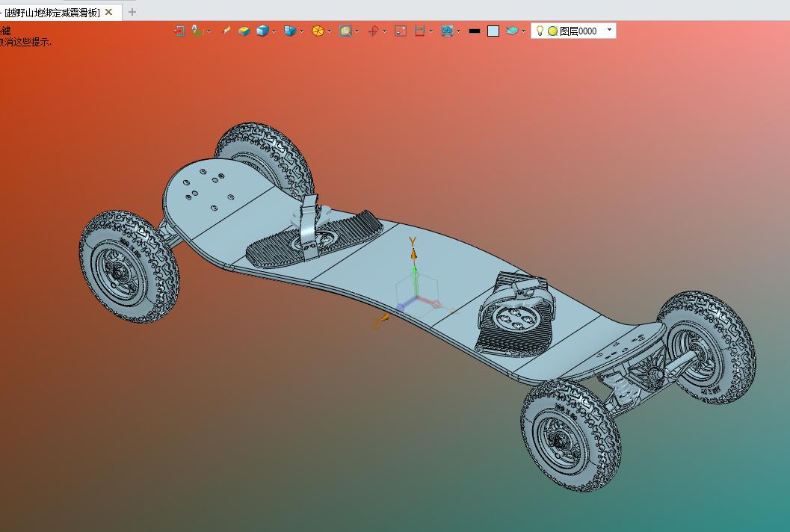790x532 pixels.
Task: Click the brush attribute tool icon
Action: tap(226, 31)
